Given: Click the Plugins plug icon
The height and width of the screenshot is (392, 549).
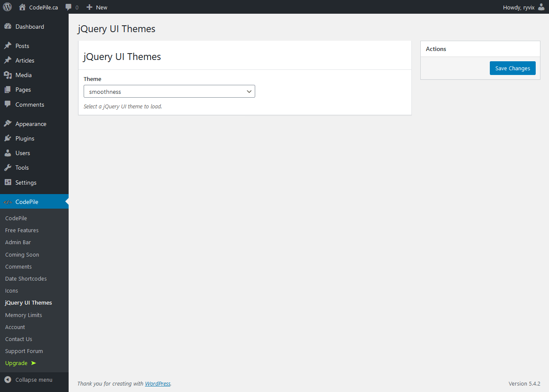Looking at the screenshot, I should (8, 138).
